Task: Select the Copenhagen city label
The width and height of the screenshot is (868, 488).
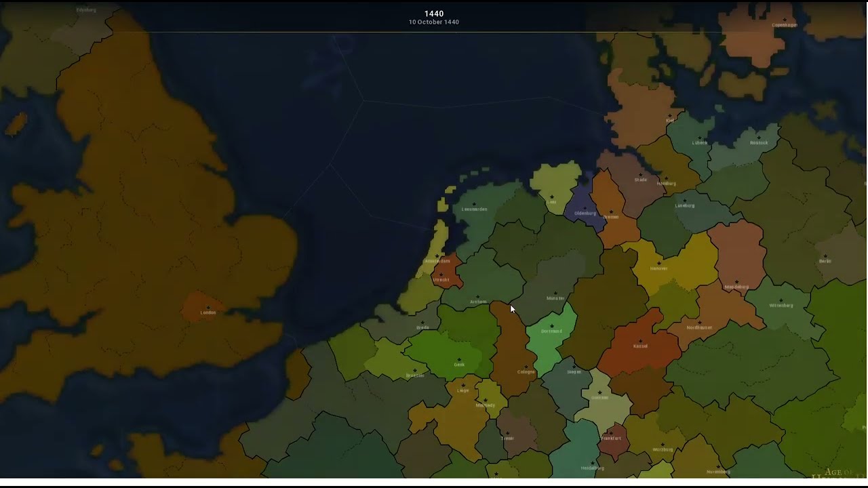Action: [785, 25]
